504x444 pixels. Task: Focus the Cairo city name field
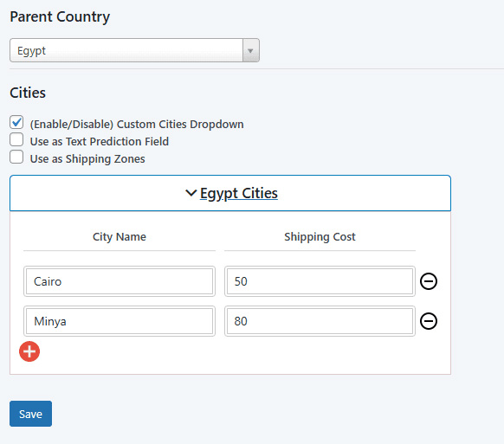click(x=120, y=281)
